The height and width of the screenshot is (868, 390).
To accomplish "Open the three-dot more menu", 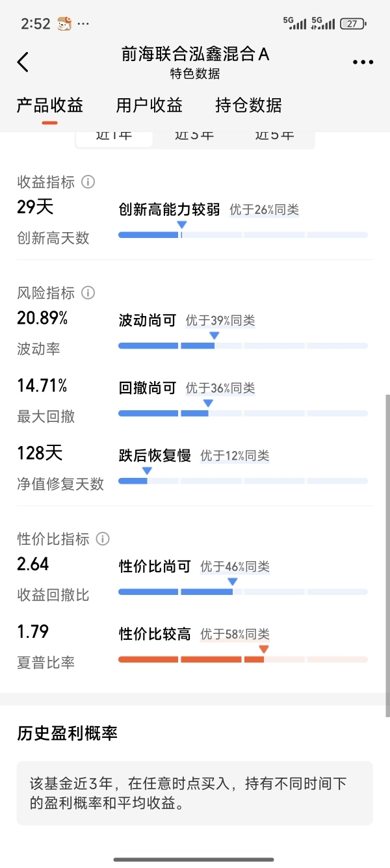I will 363,62.
